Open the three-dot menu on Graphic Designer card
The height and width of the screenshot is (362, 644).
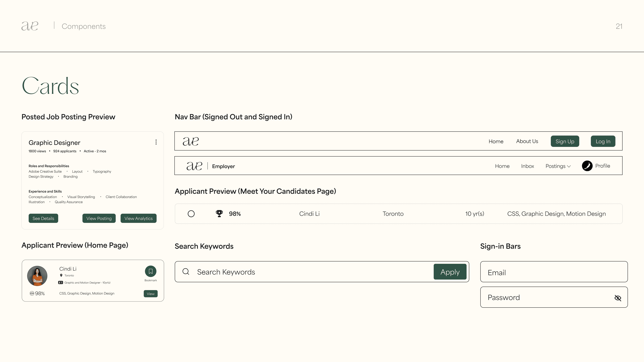click(x=156, y=142)
